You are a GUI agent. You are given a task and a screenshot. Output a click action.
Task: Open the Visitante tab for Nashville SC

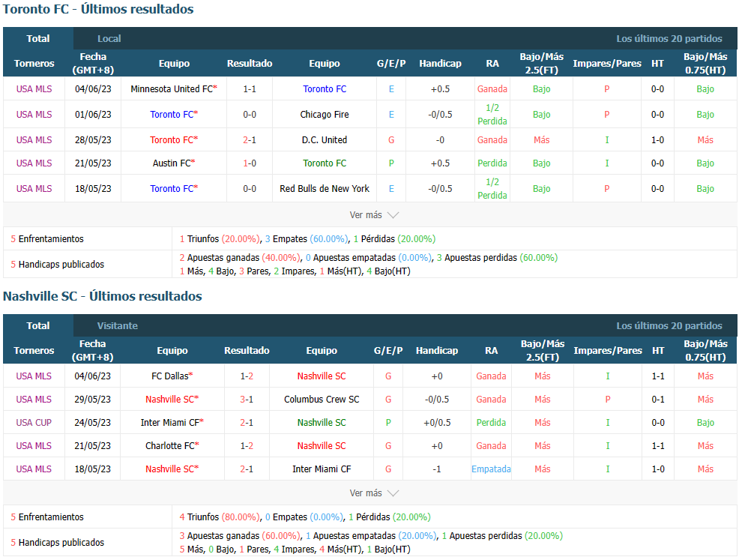118,325
